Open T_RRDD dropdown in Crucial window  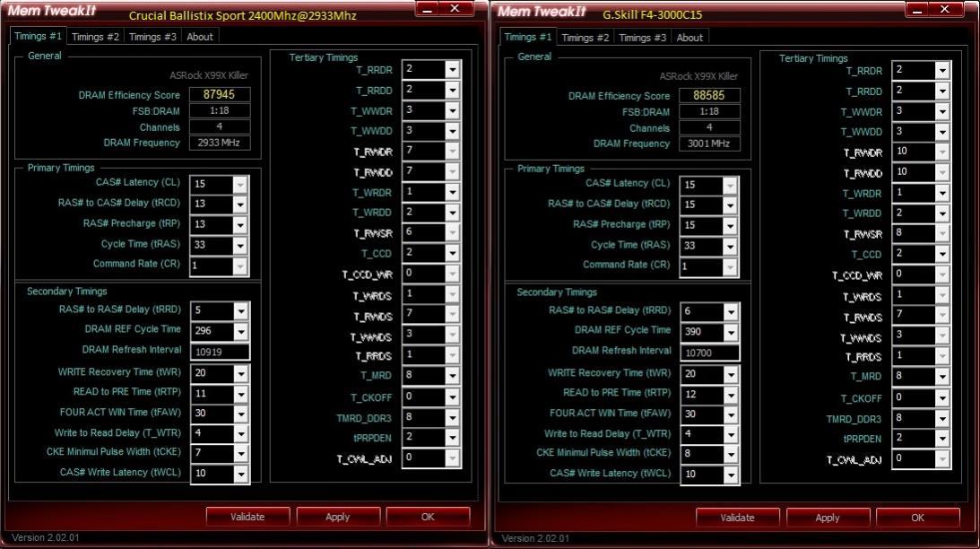[453, 90]
